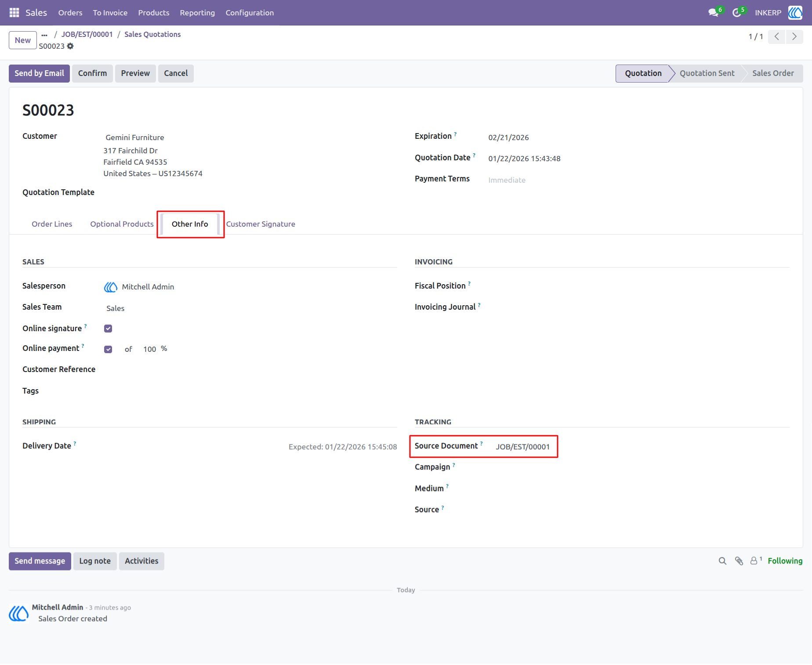Open the apps grid menu icon

tap(14, 13)
